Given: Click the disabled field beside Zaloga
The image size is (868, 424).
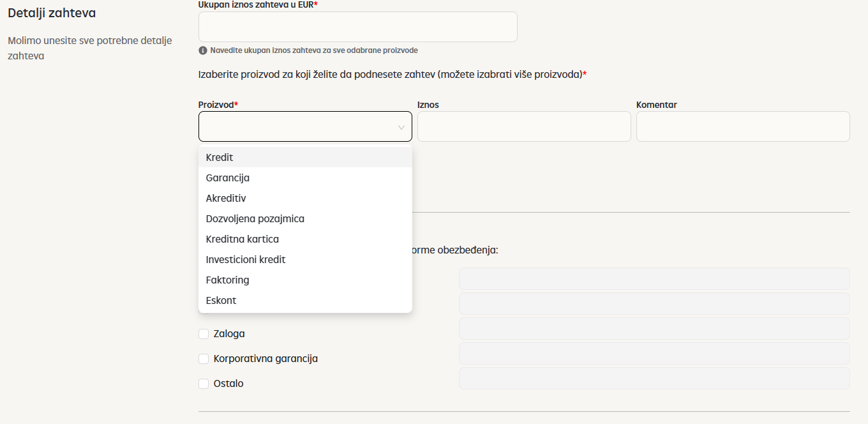Looking at the screenshot, I should coord(654,328).
